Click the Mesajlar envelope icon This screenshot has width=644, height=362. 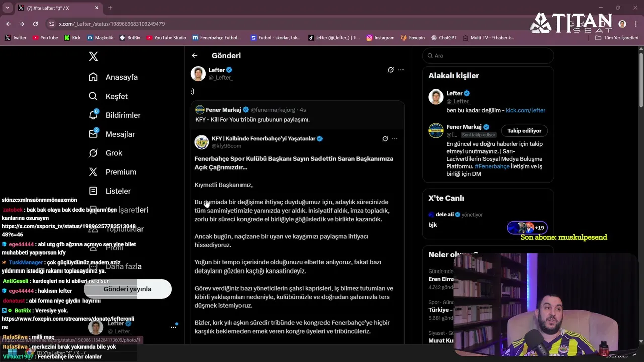pyautogui.click(x=93, y=134)
